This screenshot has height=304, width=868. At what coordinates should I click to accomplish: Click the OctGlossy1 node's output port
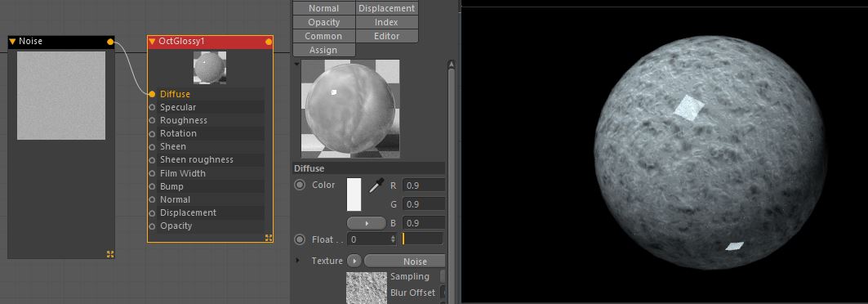269,42
